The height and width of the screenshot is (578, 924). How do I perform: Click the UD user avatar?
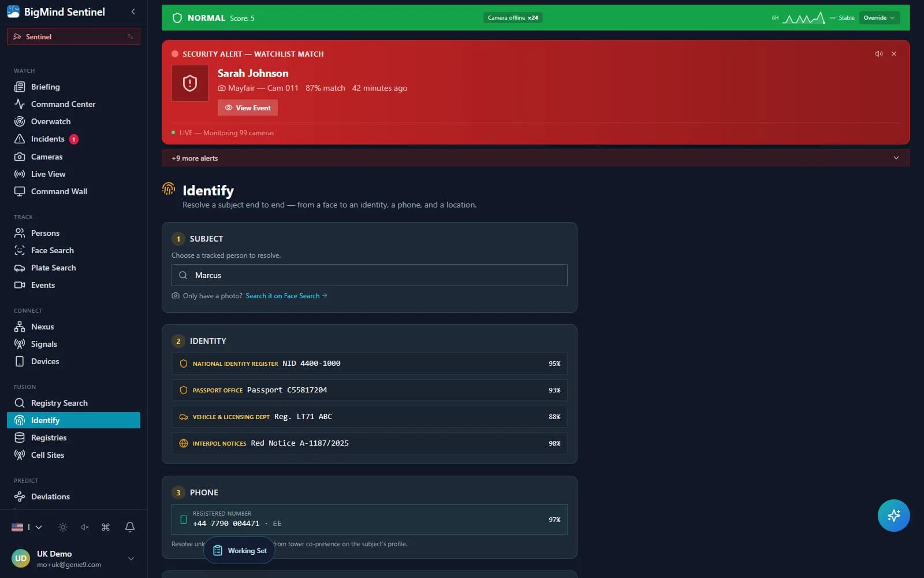pos(21,558)
